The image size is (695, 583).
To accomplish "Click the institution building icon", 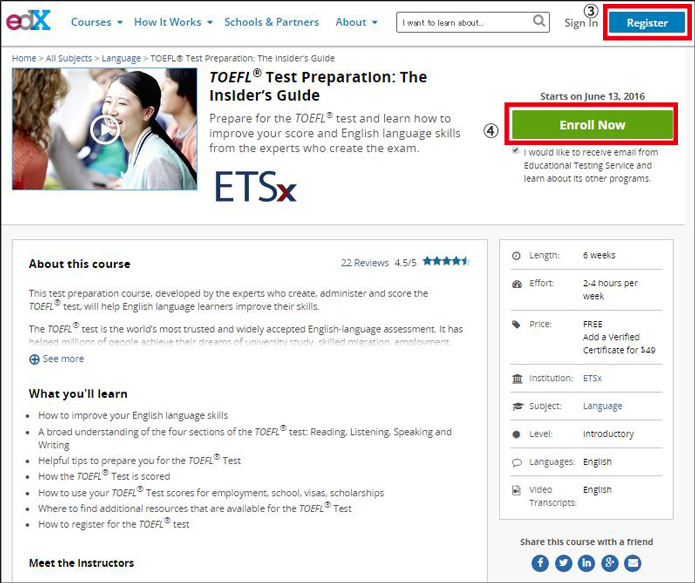I will pos(517,379).
